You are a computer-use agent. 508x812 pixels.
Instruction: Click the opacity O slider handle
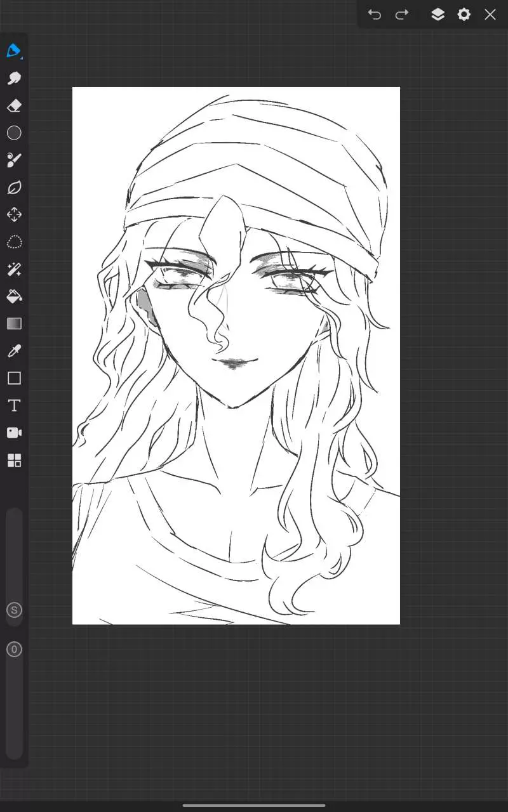point(14,649)
